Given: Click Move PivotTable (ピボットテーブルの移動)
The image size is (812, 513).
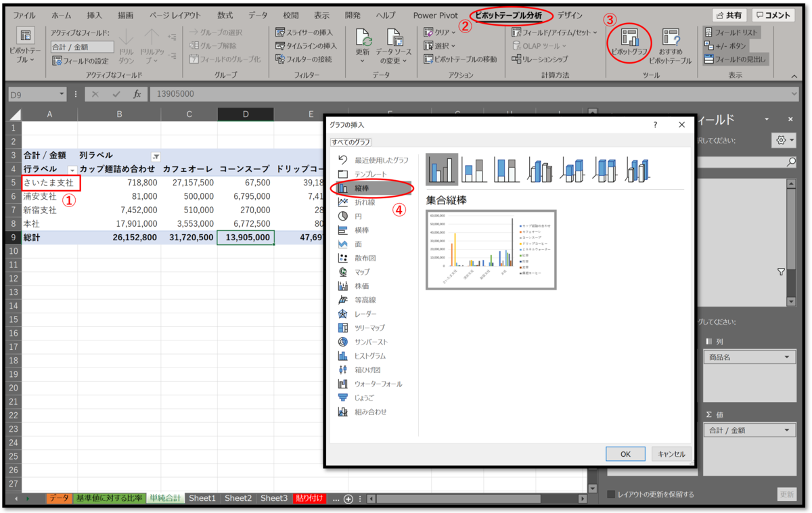Looking at the screenshot, I should coord(460,59).
